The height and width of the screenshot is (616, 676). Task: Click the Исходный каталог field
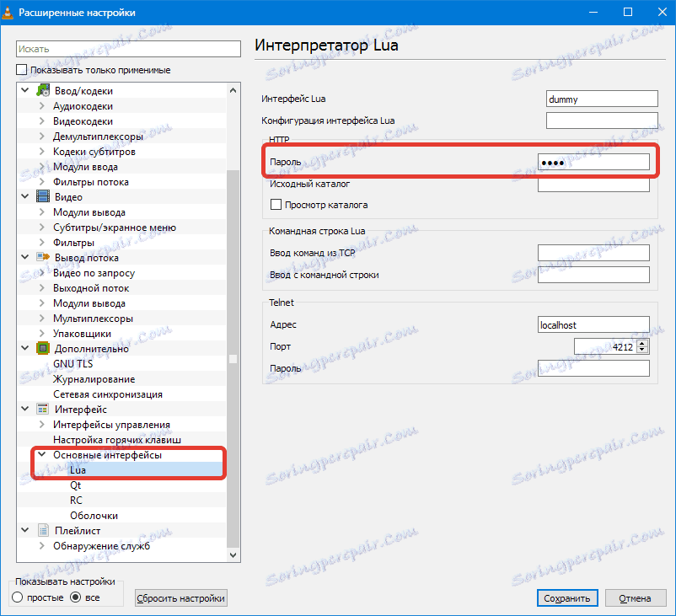point(593,185)
